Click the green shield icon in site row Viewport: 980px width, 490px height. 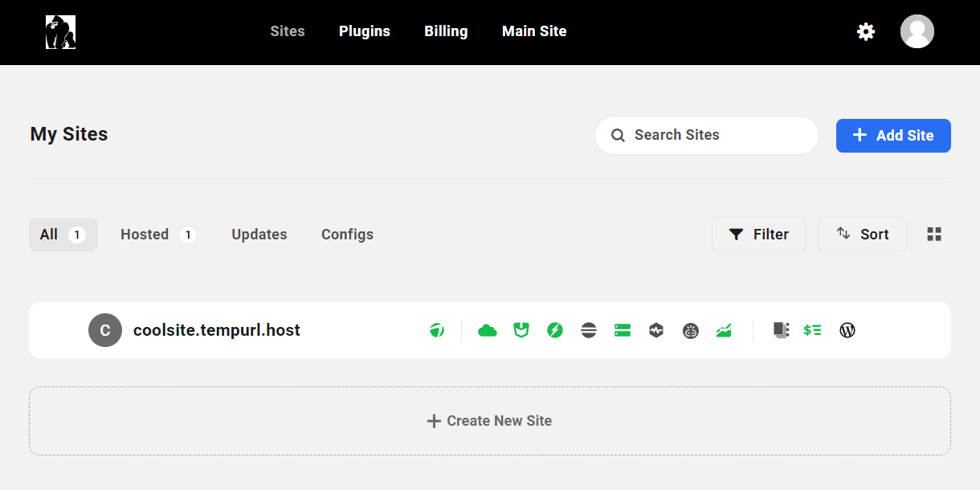point(521,330)
